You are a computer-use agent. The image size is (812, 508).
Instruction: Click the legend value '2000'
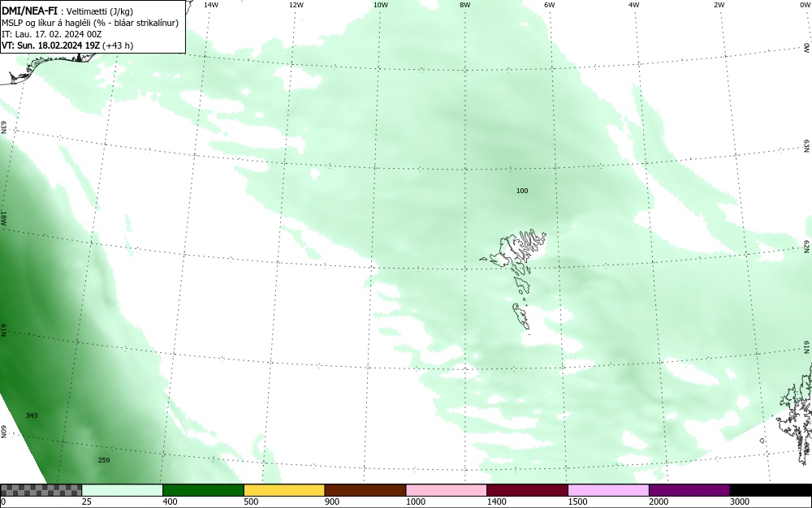pos(659,502)
